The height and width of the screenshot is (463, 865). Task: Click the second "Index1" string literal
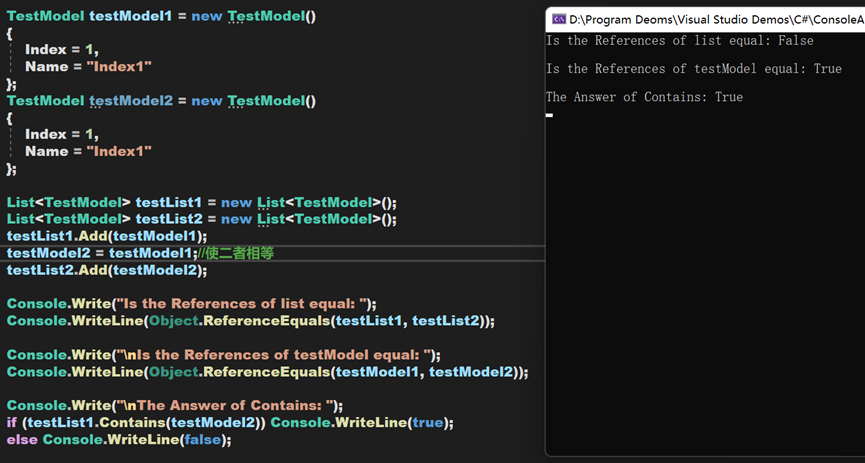click(118, 151)
